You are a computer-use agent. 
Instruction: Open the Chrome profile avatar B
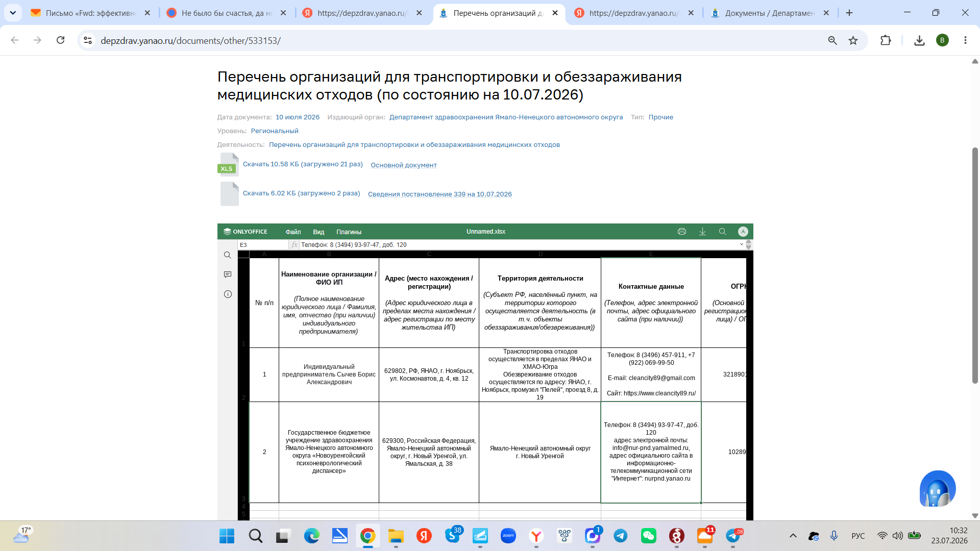(x=942, y=40)
